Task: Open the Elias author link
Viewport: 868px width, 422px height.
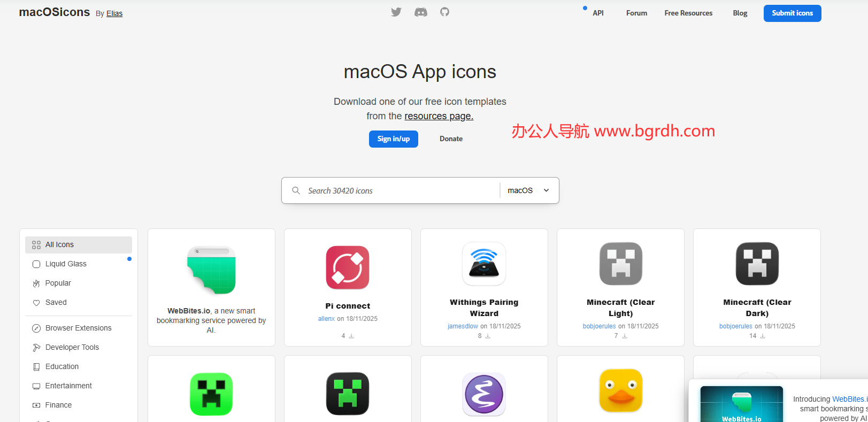Action: (x=114, y=13)
